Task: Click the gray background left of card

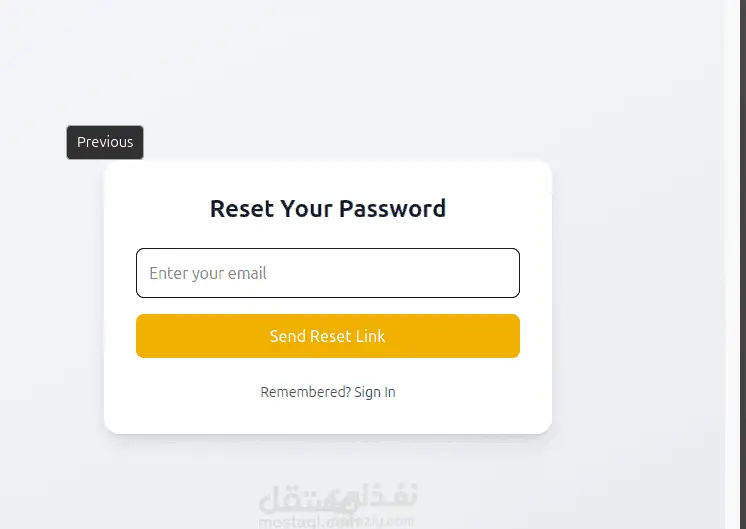Action: coord(52,300)
